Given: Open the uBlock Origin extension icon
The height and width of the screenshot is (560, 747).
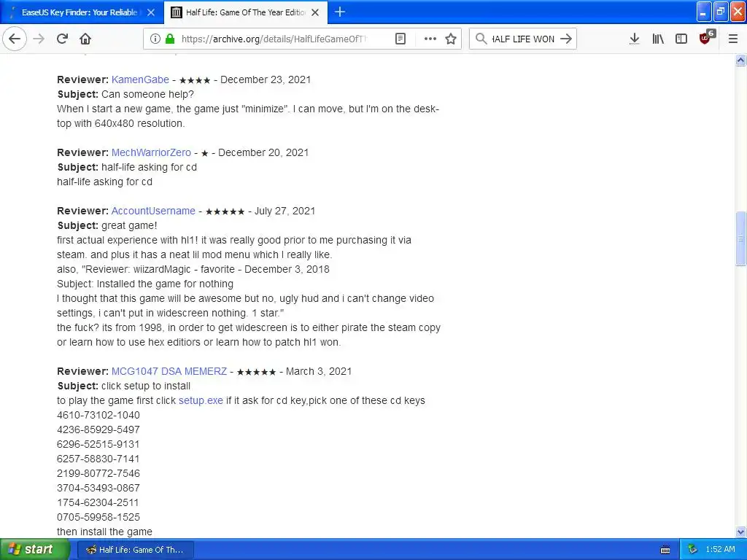Looking at the screenshot, I should 706,37.
